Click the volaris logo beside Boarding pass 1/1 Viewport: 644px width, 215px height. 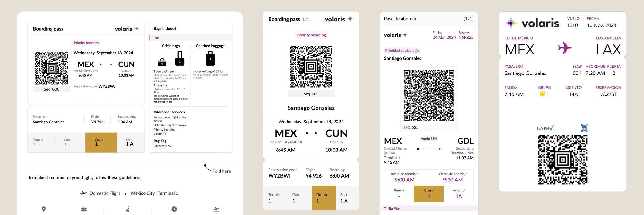pos(339,19)
